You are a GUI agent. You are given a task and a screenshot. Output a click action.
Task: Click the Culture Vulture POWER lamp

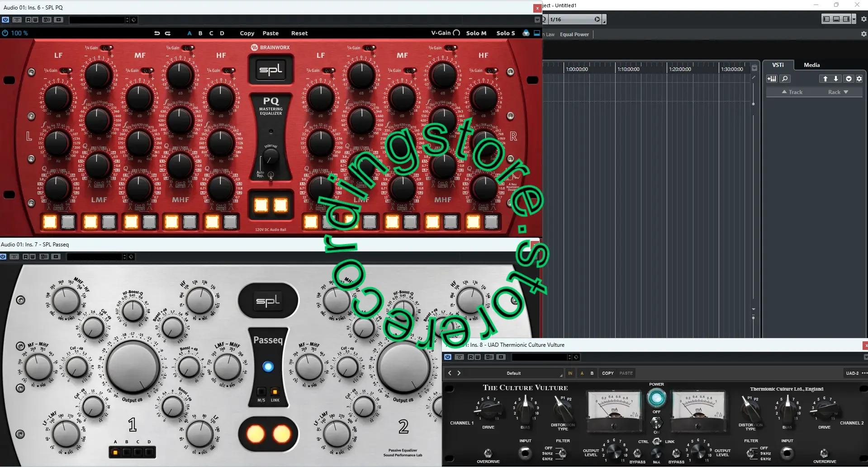coord(656,398)
